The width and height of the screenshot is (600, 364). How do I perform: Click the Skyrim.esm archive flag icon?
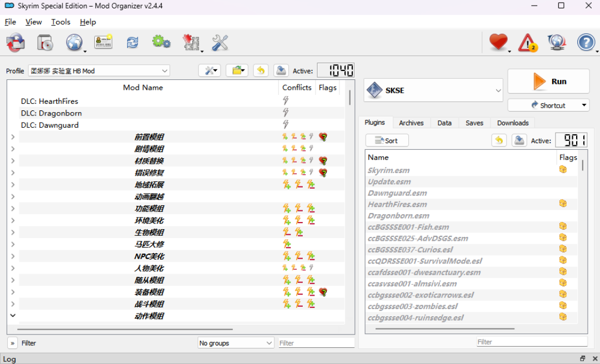(563, 169)
